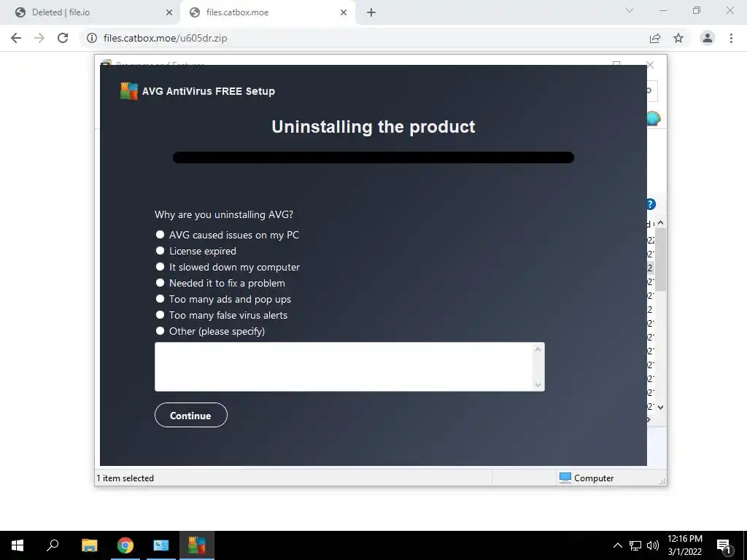Image resolution: width=747 pixels, height=560 pixels.
Task: Go forward in Chrome
Action: [x=39, y=38]
